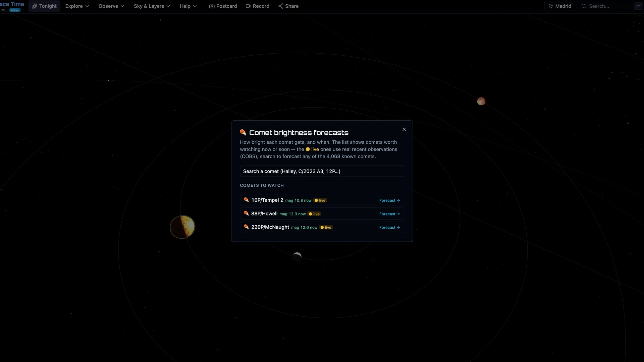This screenshot has width=644, height=362.
Task: Click "mag 10.8 now" value
Action: pos(298,200)
